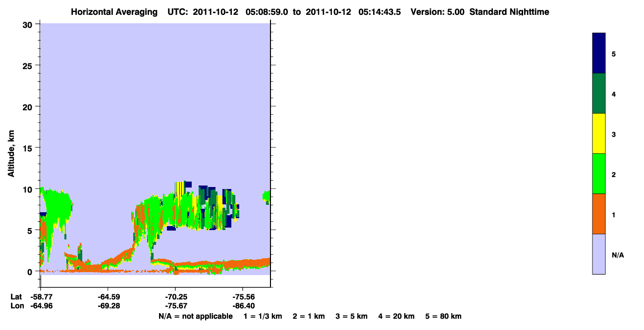
Task: Click the latitude value -58.77
Action: tap(41, 297)
